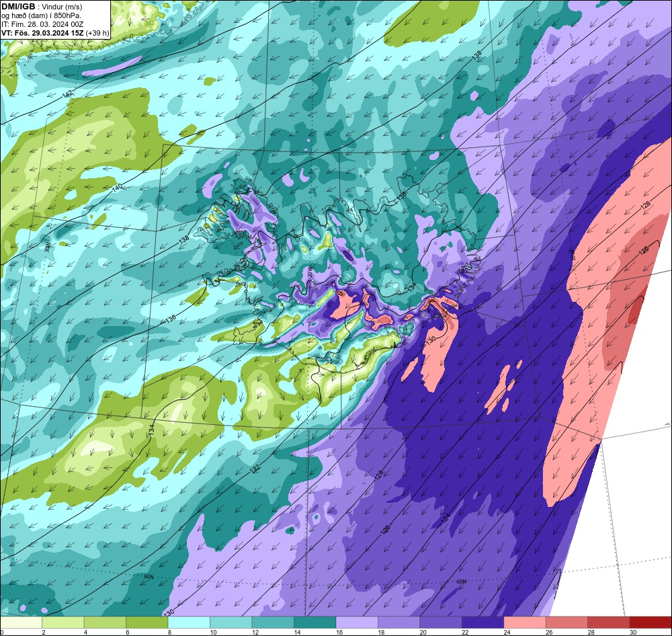Screen dimensions: 672x636
Task: Select the deep indigo 22–24 m/s legend swatch
Action: (x=483, y=623)
